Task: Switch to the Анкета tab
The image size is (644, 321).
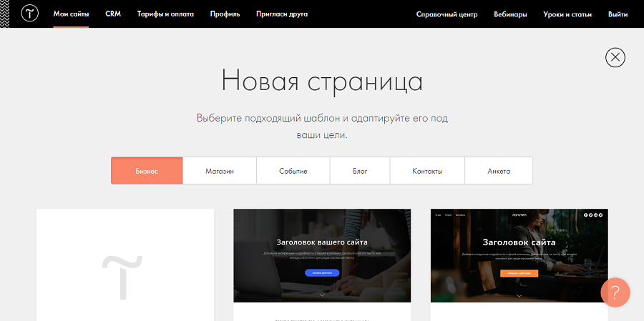Action: (x=499, y=171)
